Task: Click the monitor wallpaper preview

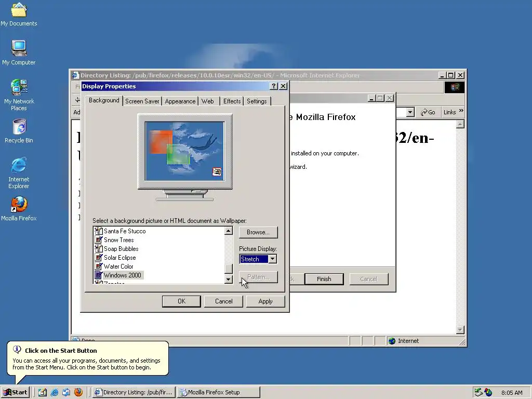Action: coord(185,151)
